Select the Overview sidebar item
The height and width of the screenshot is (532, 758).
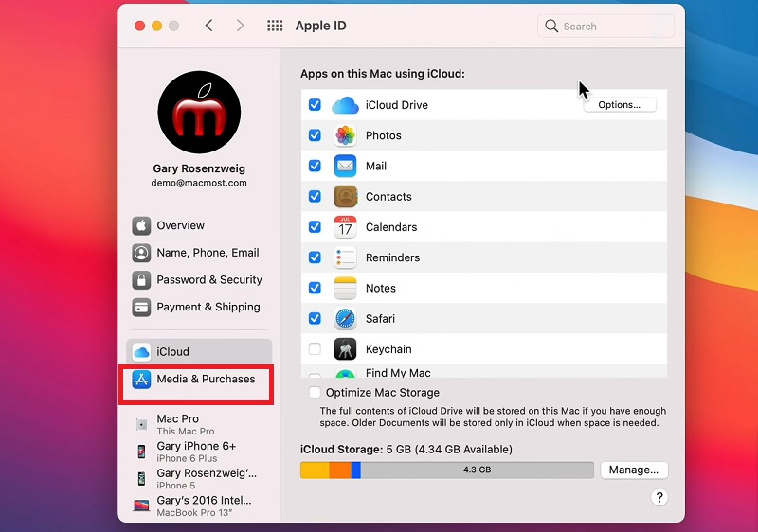180,225
